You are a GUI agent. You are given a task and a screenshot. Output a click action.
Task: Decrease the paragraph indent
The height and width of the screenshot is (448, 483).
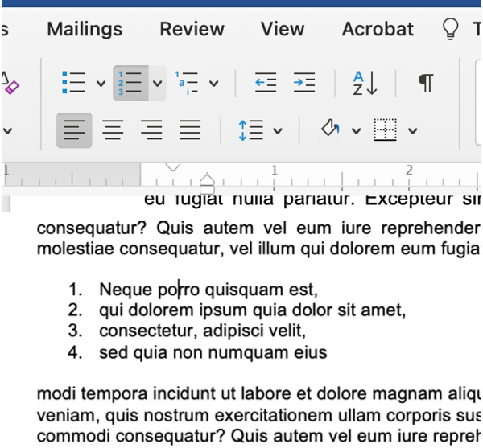click(x=266, y=83)
